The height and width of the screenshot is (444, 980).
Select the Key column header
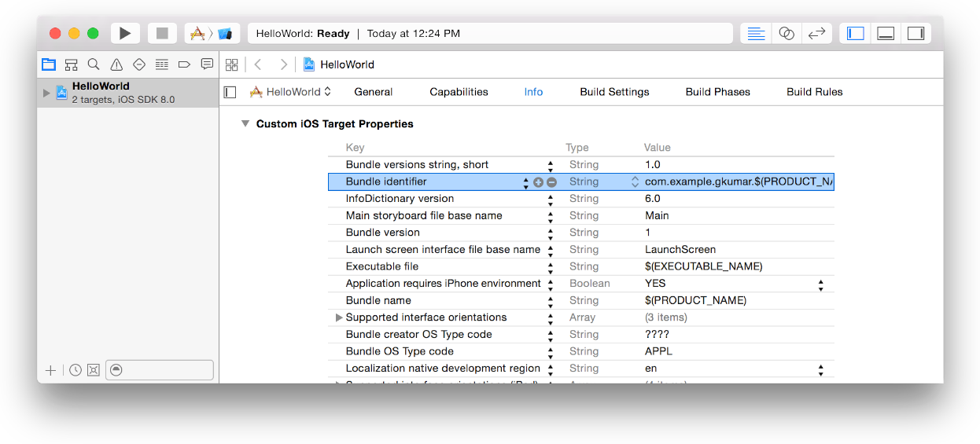(x=355, y=148)
